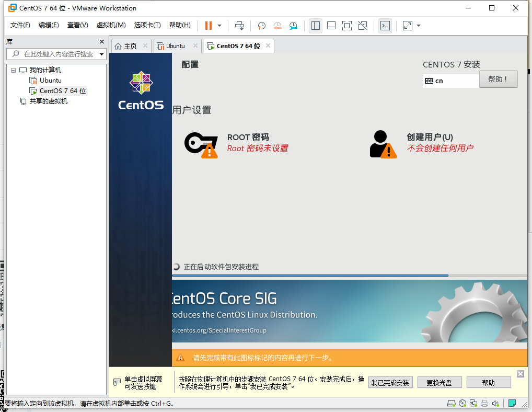This screenshot has height=412, width=532.
Task: Send Ctrl+Alt+Del to the virtual machine
Action: pyautogui.click(x=239, y=26)
